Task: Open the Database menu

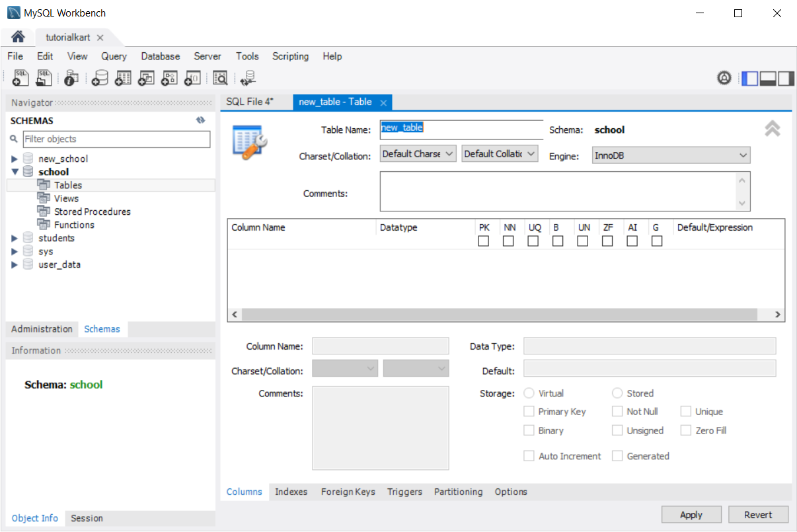Action: click(x=161, y=56)
